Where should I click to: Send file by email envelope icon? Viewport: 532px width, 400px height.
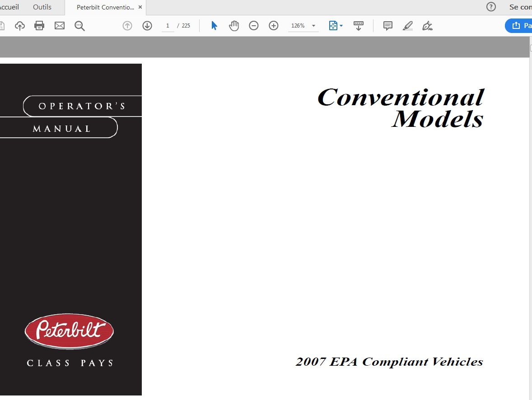point(59,26)
